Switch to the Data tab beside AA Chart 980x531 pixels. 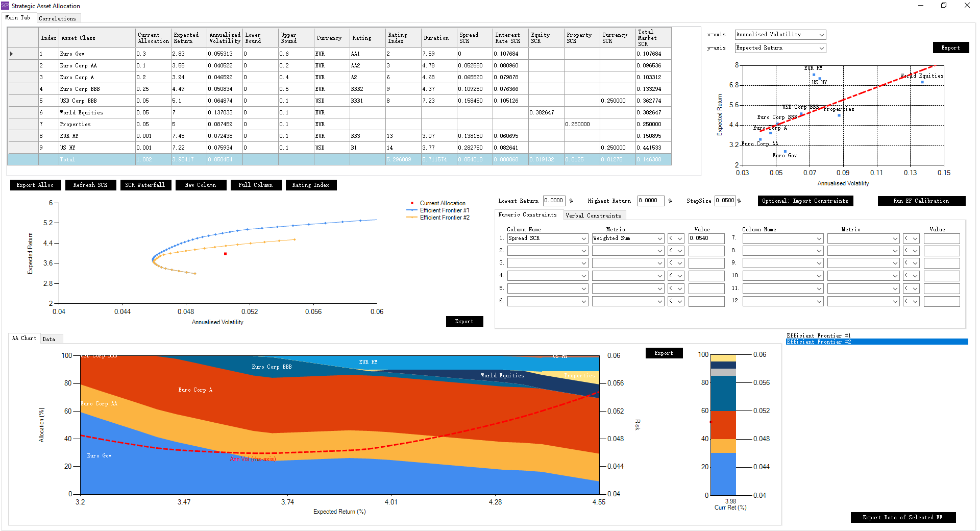pos(49,339)
